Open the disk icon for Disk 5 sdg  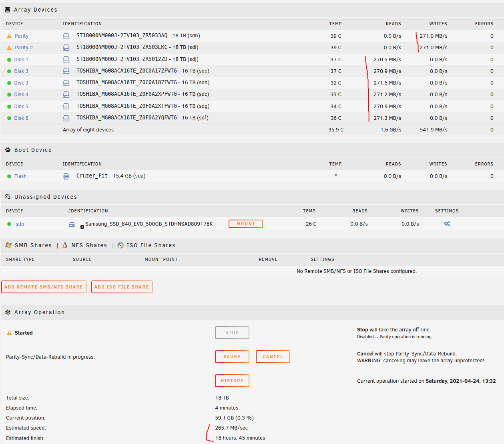click(66, 107)
